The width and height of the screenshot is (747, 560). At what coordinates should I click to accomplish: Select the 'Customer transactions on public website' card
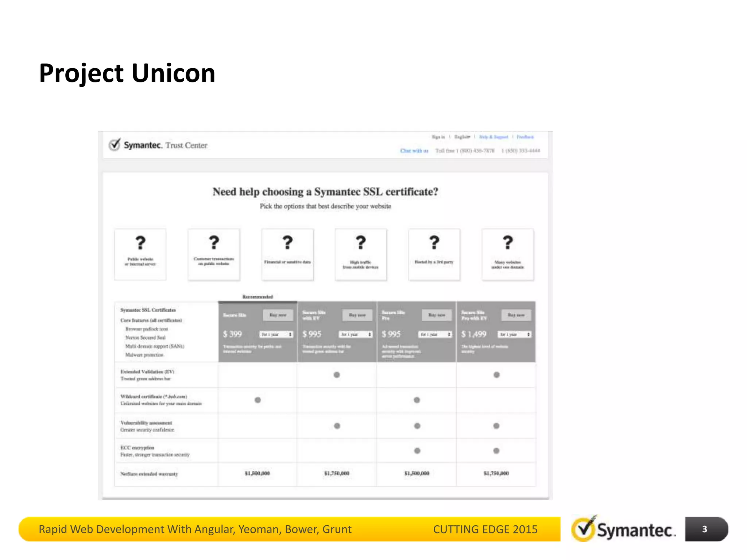tap(214, 254)
